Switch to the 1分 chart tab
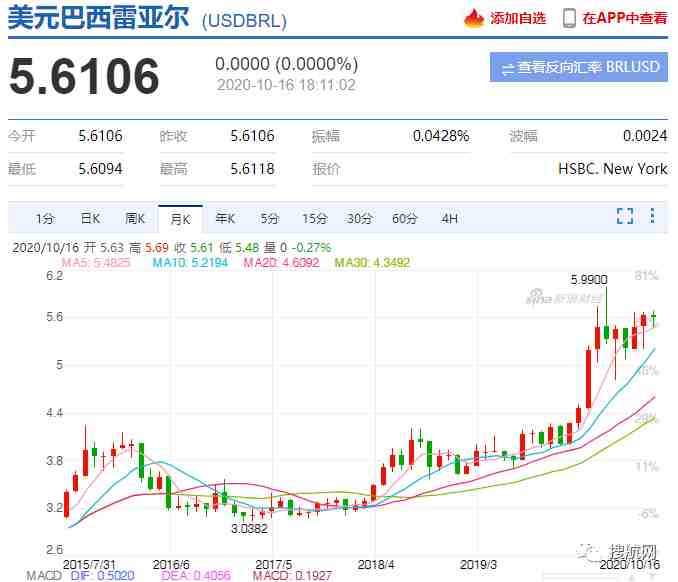 pos(45,219)
